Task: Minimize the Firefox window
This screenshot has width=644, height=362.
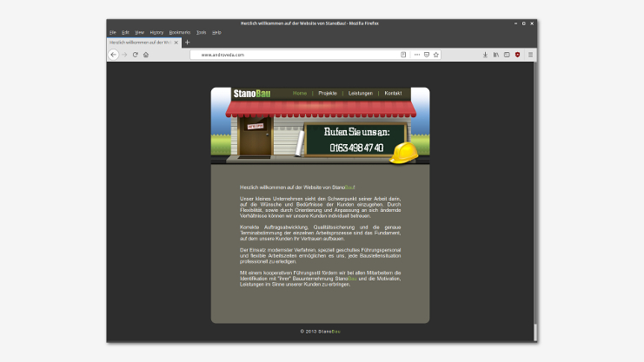Action: tap(515, 23)
